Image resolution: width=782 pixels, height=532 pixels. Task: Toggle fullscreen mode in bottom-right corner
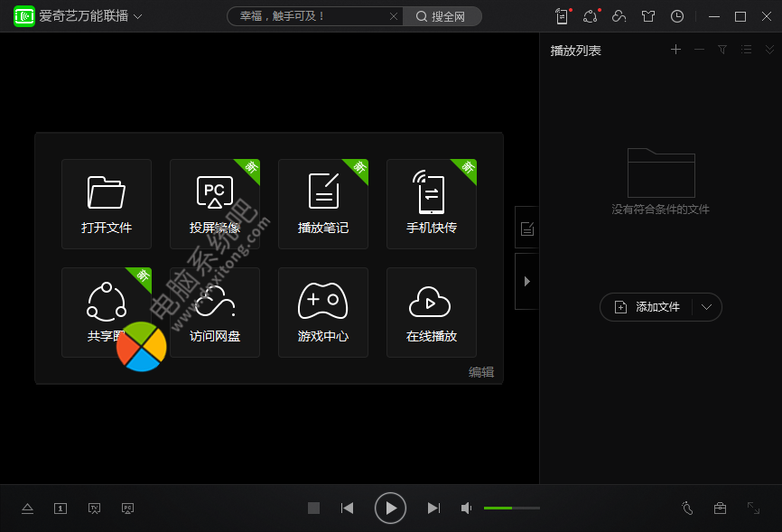pos(753,509)
